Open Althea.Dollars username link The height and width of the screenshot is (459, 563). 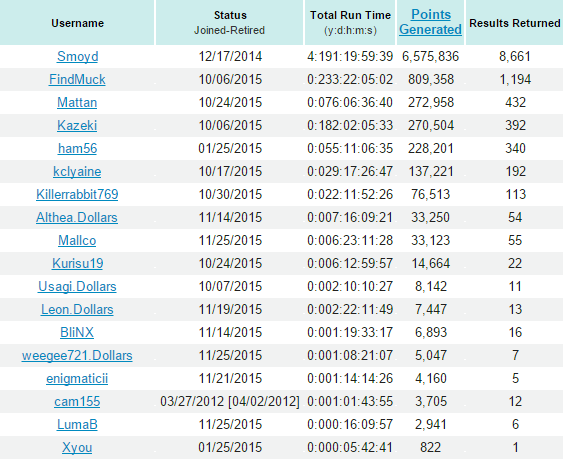(x=77, y=217)
